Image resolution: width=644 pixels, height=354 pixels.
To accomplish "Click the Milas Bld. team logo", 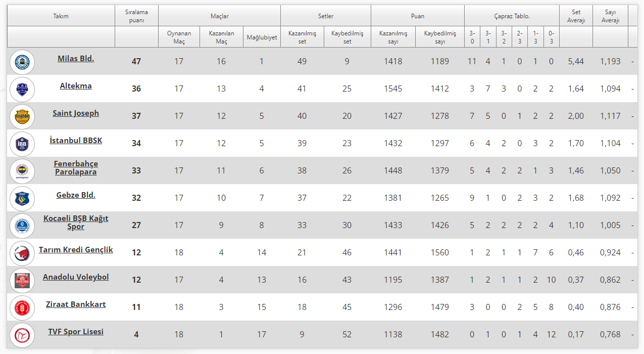I will click(22, 62).
